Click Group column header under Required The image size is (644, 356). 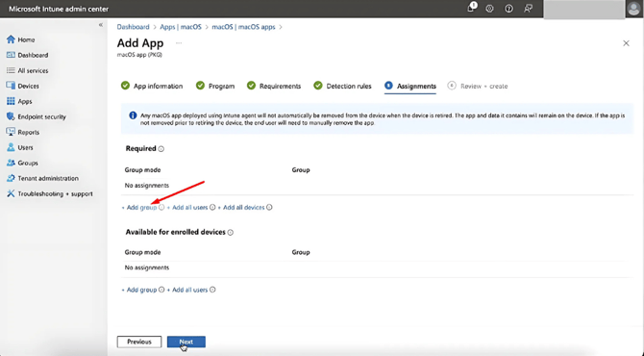(301, 169)
